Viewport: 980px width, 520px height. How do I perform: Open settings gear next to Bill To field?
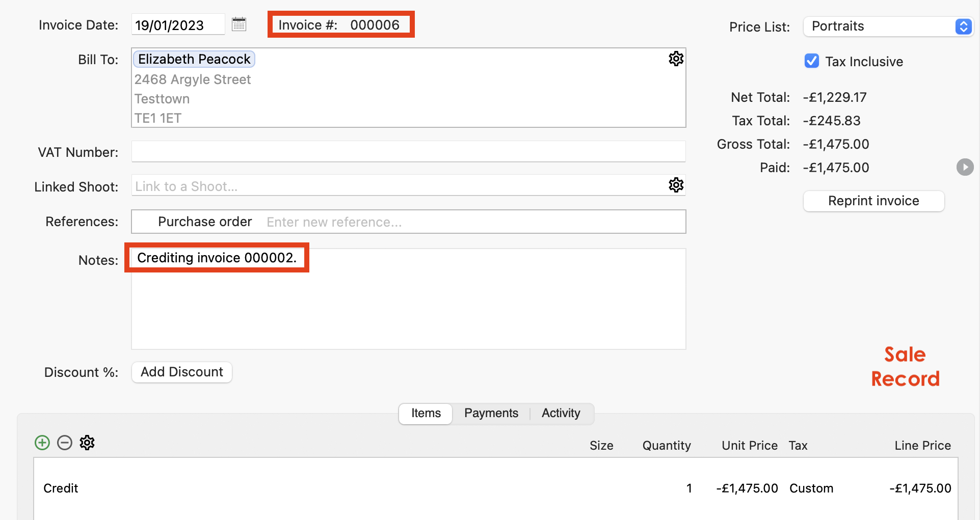[676, 59]
